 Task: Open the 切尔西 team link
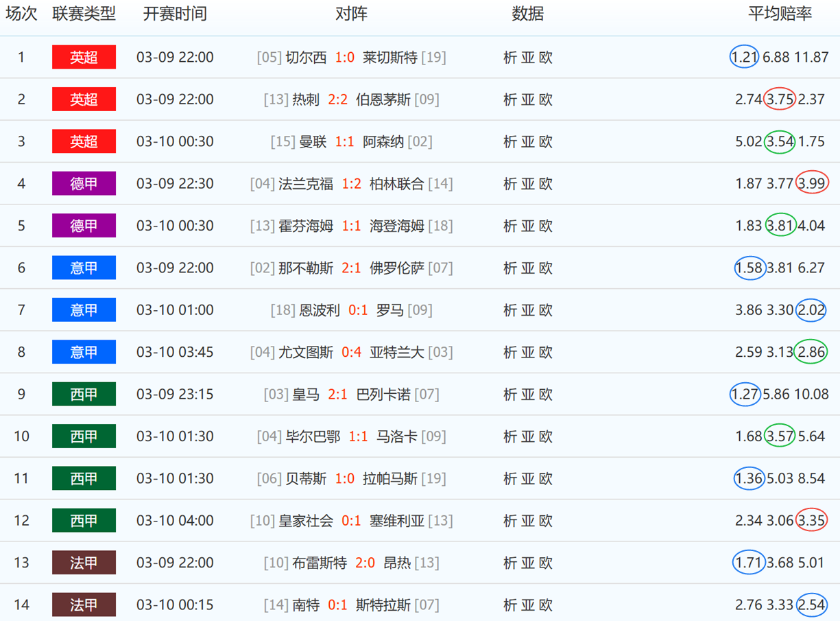(x=306, y=58)
